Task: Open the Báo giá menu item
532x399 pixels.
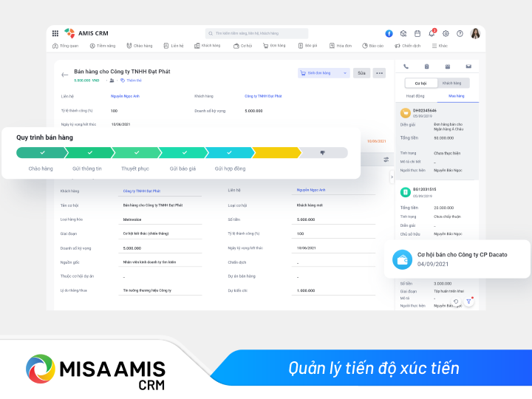Action: click(307, 46)
